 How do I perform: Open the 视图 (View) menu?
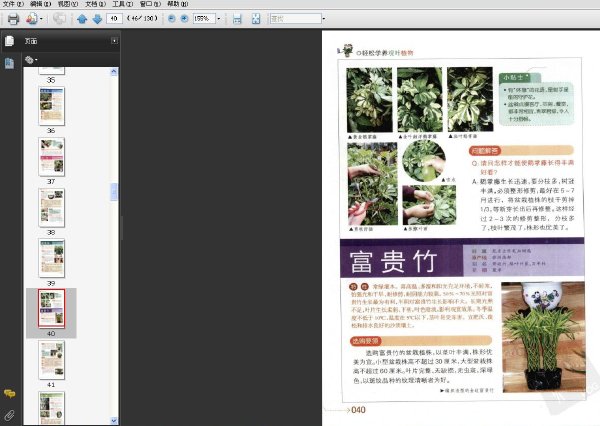(68, 4)
